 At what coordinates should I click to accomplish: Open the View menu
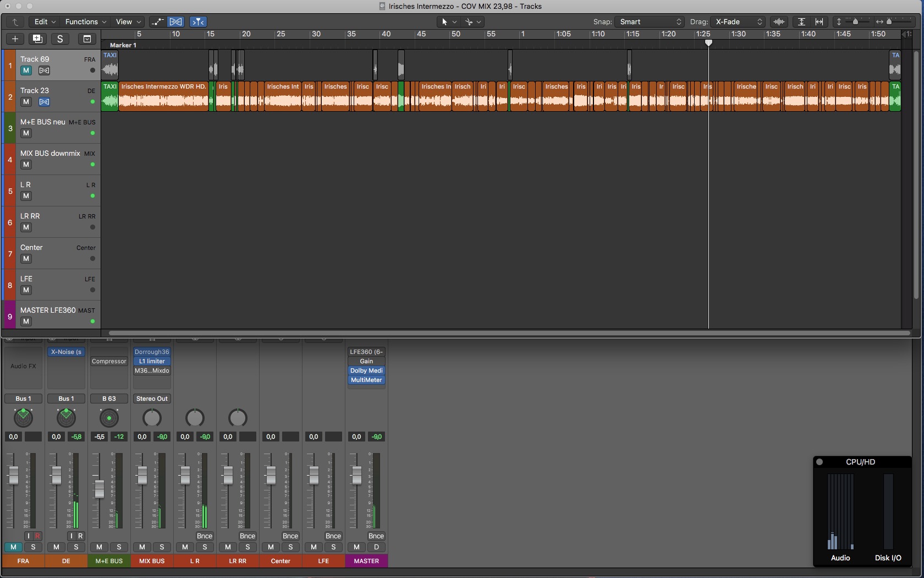pos(128,22)
